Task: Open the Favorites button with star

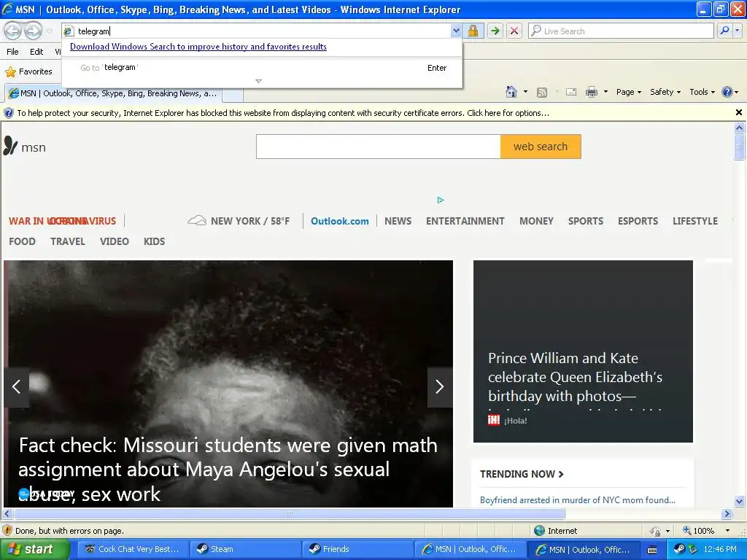Action: 28,72
